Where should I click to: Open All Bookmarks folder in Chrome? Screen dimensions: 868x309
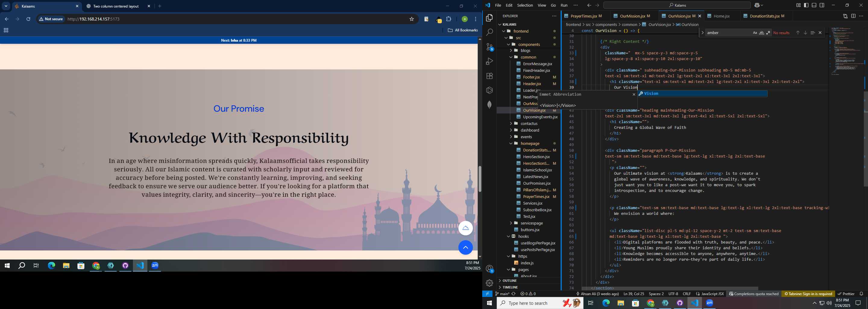pyautogui.click(x=463, y=30)
